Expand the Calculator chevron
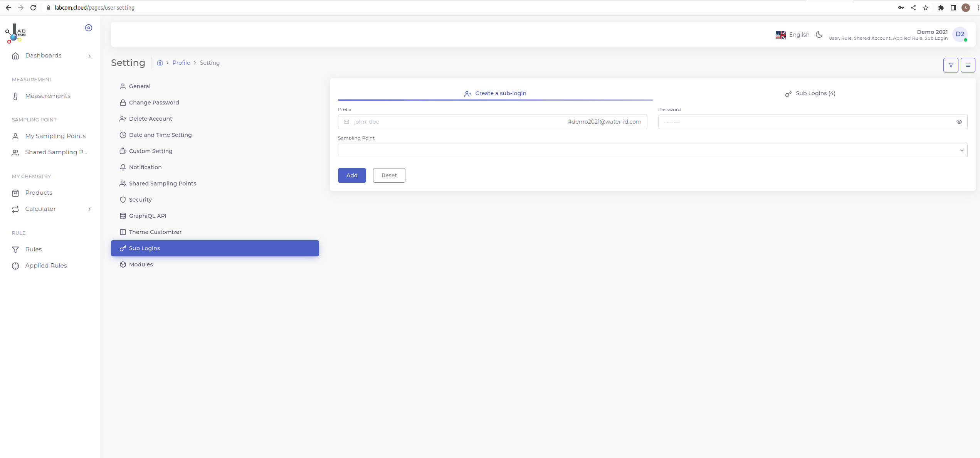Viewport: 980px width, 458px height. tap(89, 209)
